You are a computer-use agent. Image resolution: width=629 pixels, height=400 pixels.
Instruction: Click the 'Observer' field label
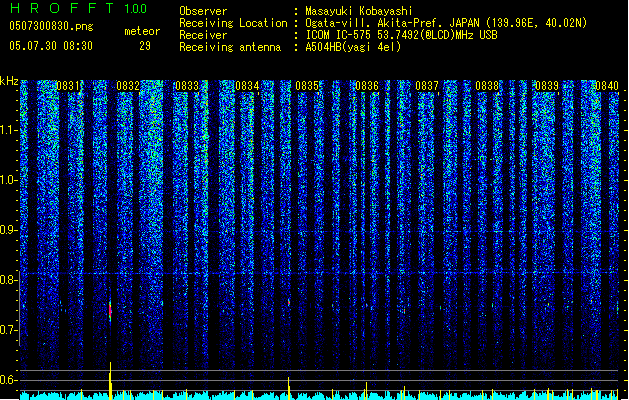(203, 11)
